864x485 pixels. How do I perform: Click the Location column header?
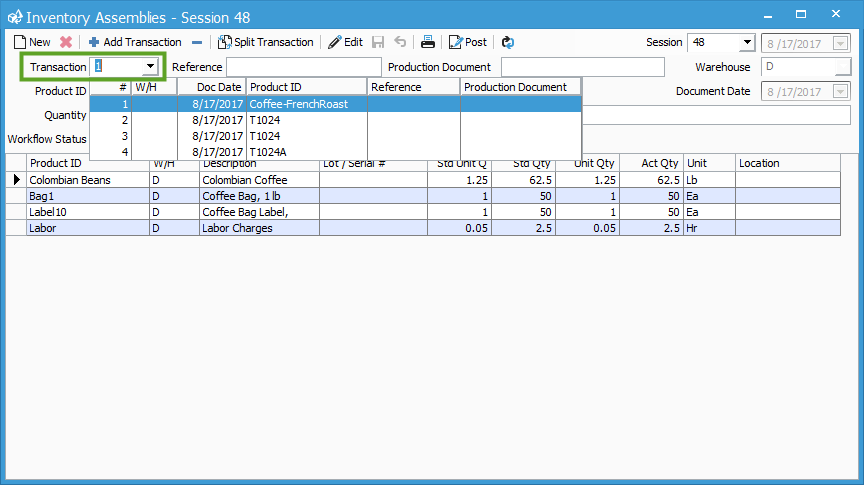coord(787,163)
